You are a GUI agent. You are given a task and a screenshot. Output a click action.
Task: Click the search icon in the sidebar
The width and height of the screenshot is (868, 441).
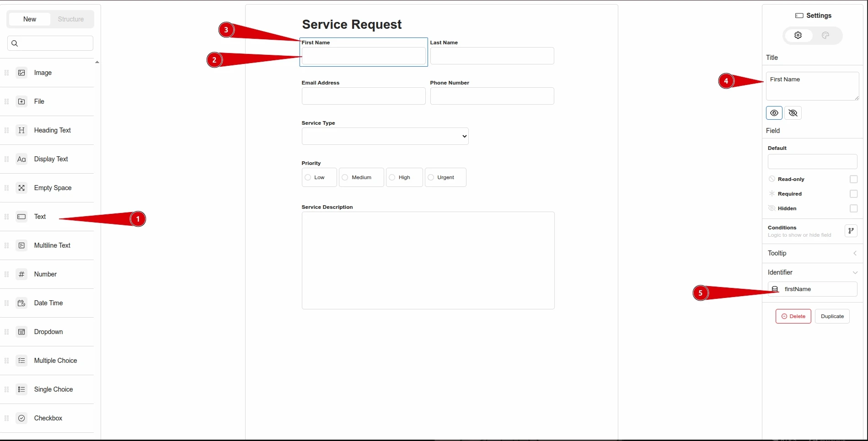click(15, 43)
